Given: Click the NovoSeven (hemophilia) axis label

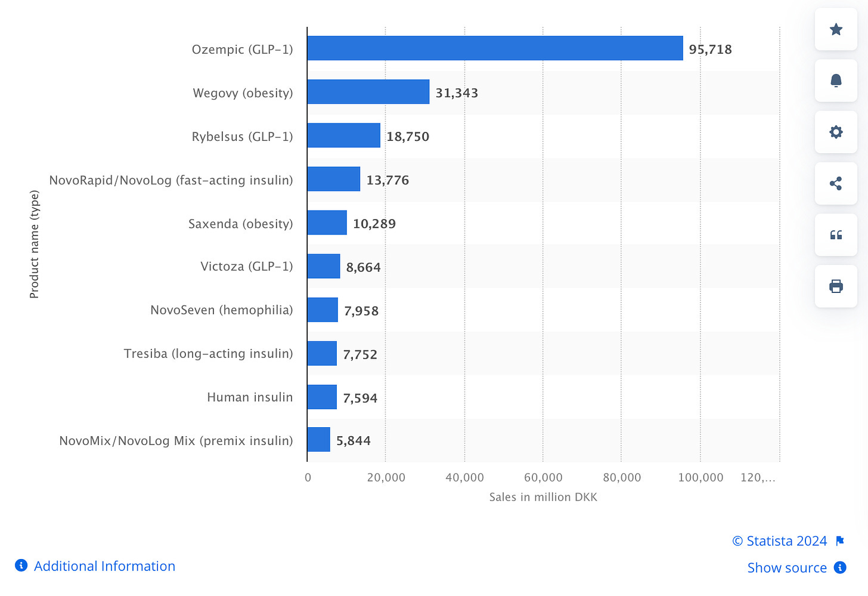Looking at the screenshot, I should pos(222,310).
